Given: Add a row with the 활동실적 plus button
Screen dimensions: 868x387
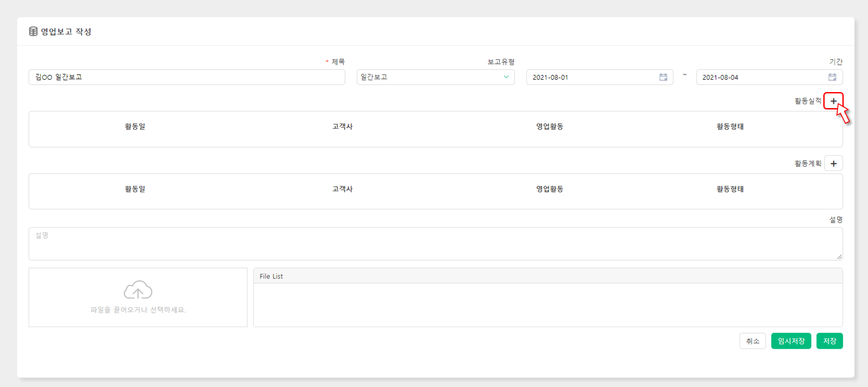Looking at the screenshot, I should 833,101.
